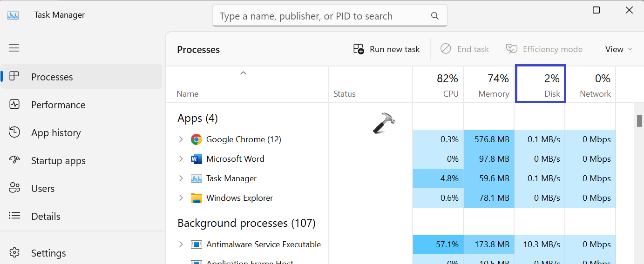Click the Windows Explorer folder icon
The image size is (644, 264).
pos(197,198)
